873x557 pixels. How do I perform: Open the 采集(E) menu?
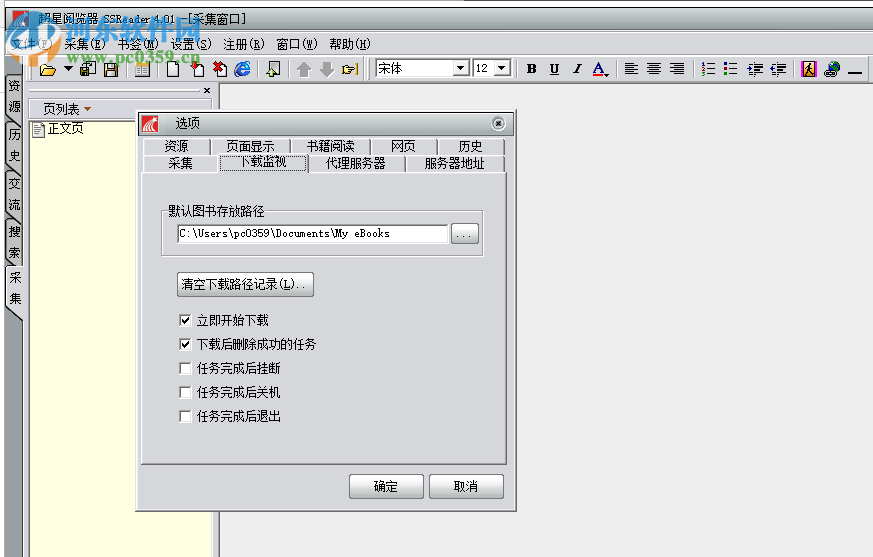coord(85,44)
